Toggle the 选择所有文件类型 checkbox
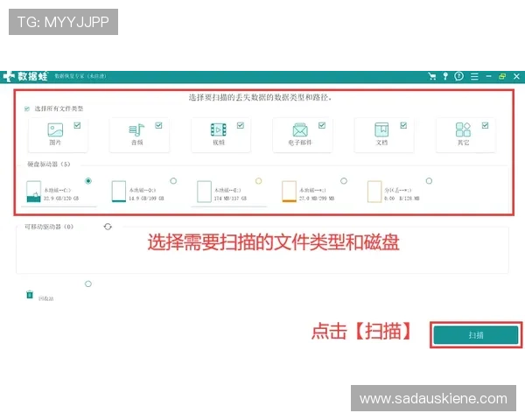 [27, 108]
